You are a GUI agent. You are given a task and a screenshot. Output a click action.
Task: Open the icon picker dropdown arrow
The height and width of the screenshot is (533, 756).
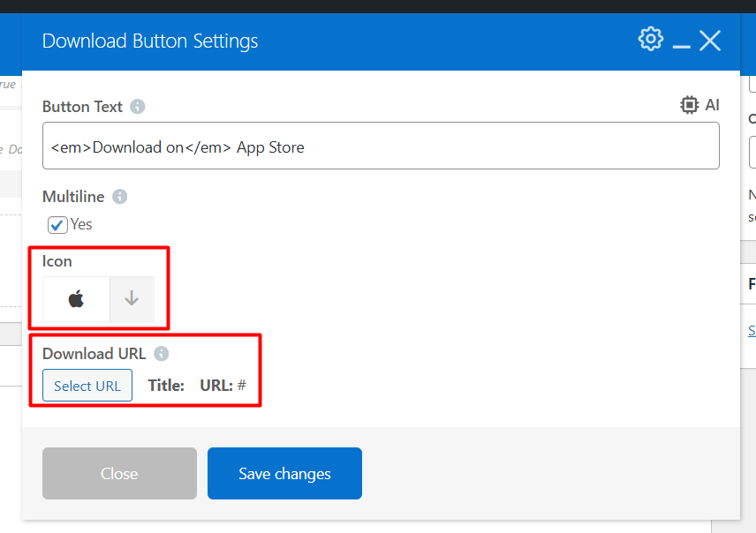click(132, 299)
